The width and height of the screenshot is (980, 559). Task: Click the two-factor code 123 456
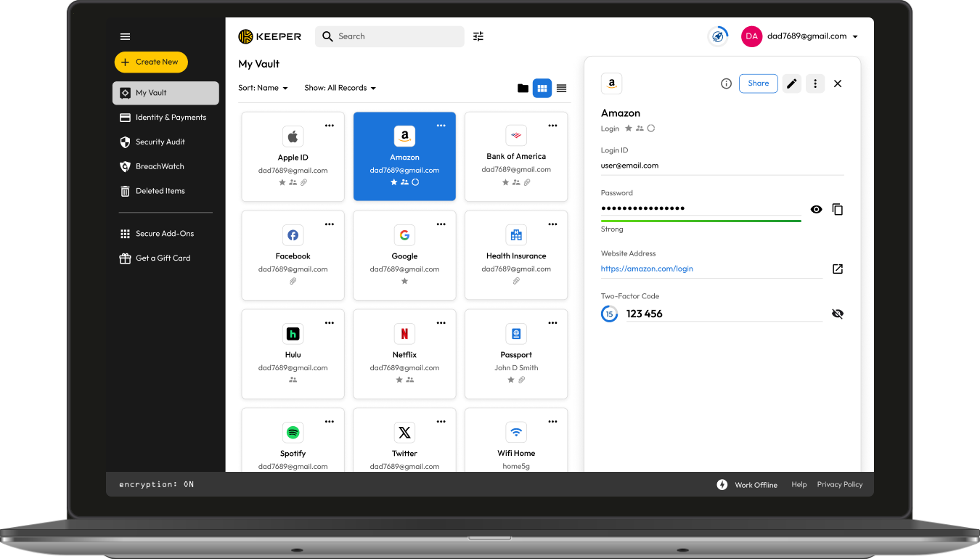click(x=645, y=314)
